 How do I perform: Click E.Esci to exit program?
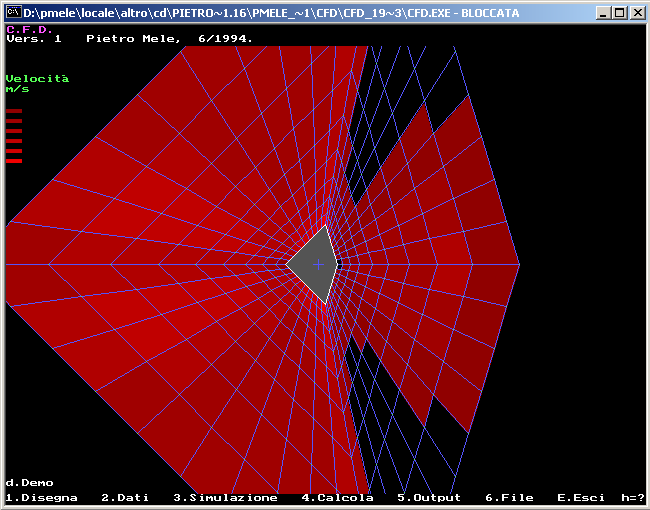pos(580,498)
